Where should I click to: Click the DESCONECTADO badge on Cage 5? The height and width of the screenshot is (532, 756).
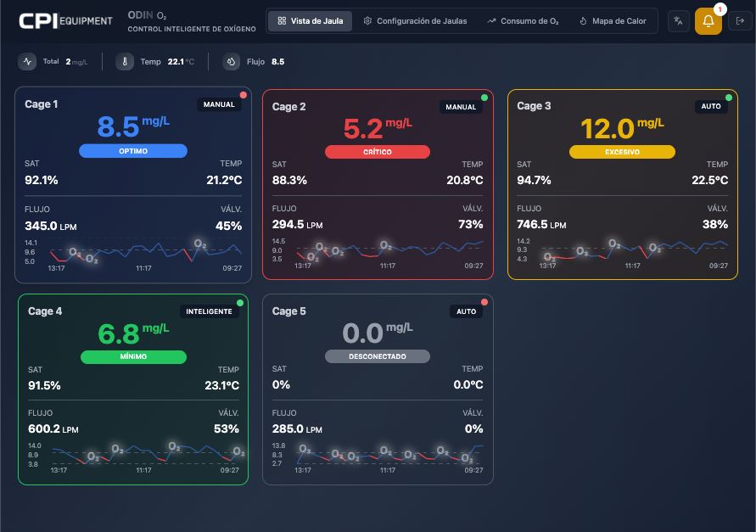tap(377, 356)
